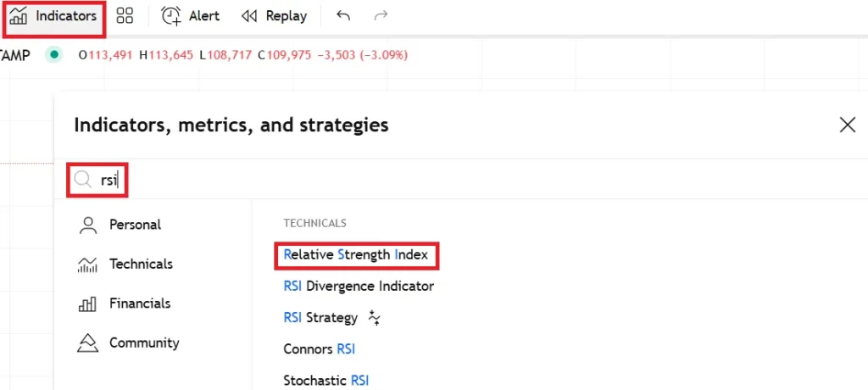Image resolution: width=868 pixels, height=390 pixels.
Task: Select the Financials category
Action: pyautogui.click(x=140, y=304)
